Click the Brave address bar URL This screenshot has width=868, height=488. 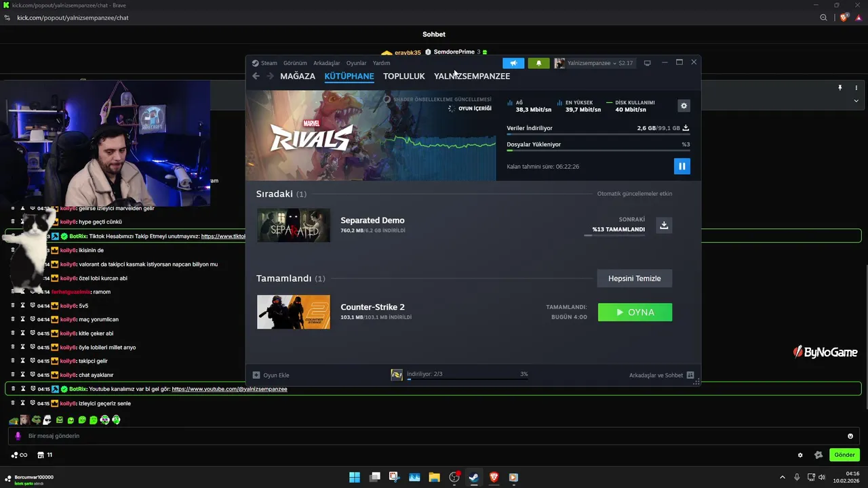click(x=73, y=18)
